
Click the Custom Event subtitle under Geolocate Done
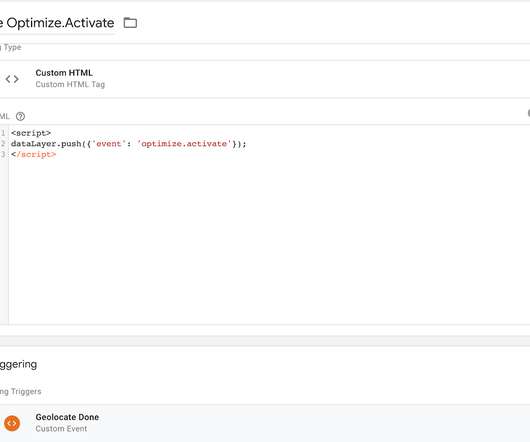click(61, 429)
